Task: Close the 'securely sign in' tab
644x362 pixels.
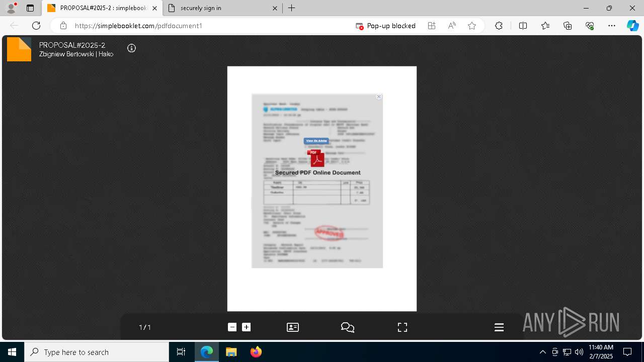Action: point(275,8)
